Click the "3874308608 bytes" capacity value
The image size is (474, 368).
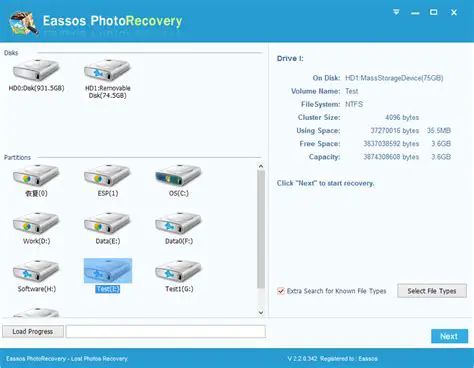(391, 157)
